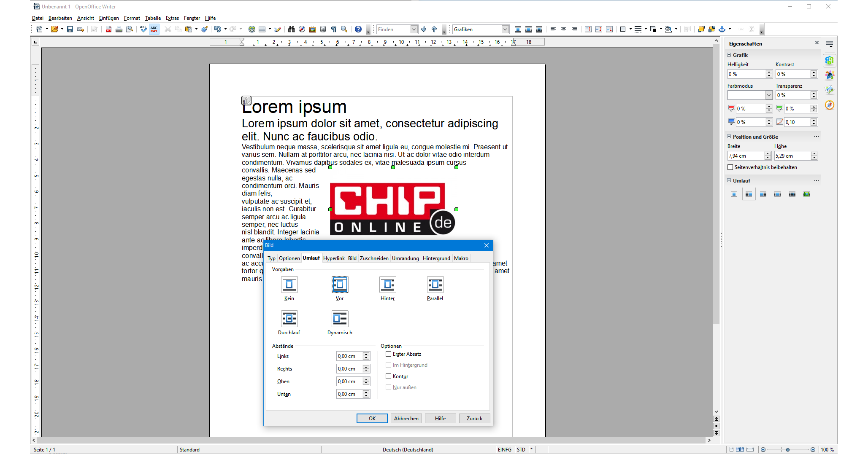
Task: Tick the Kontur checkbox
Action: pos(389,376)
